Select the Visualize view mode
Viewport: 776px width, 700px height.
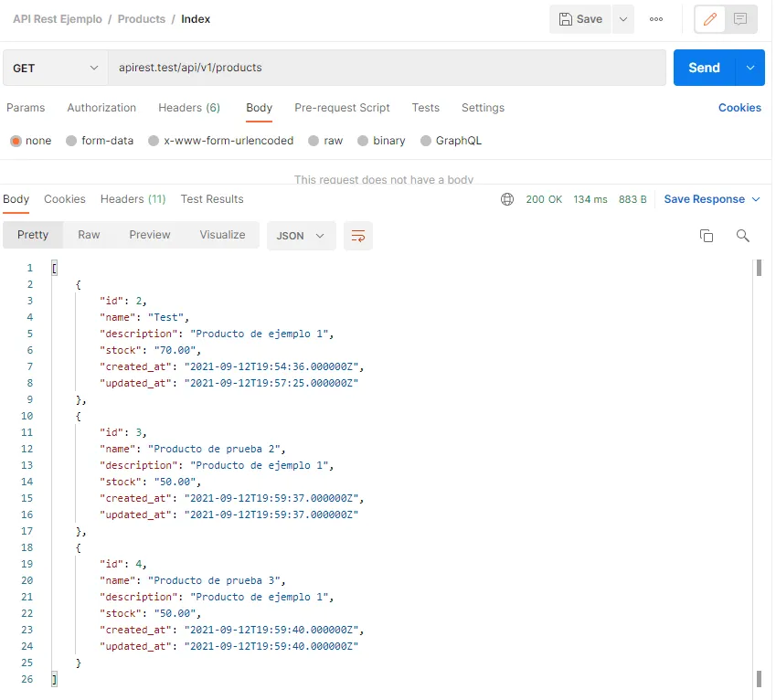point(222,235)
